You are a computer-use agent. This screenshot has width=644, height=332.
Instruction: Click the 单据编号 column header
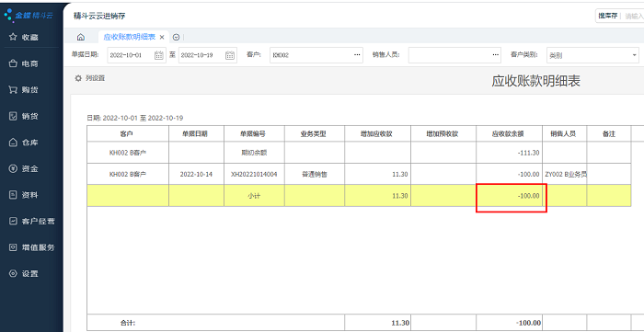point(254,133)
